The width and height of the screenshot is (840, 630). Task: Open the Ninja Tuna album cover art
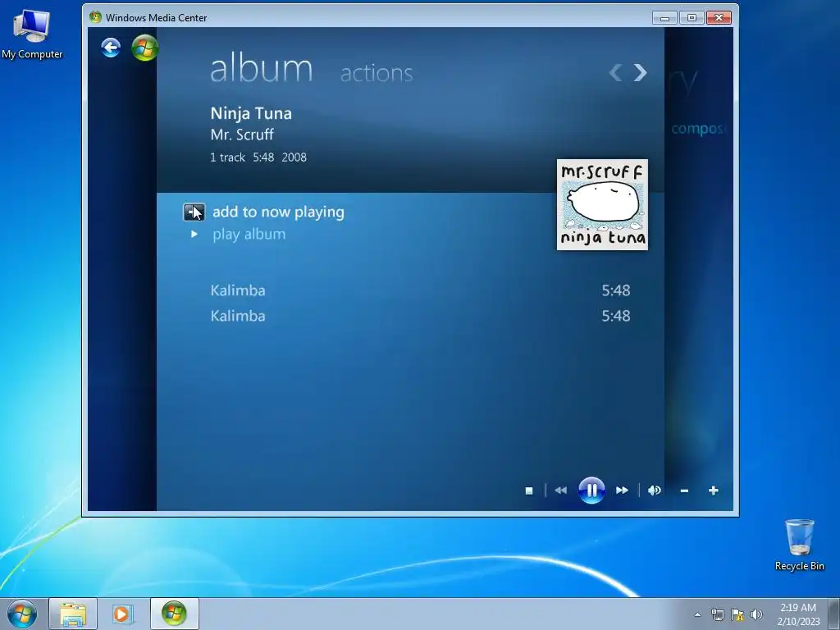click(x=602, y=204)
